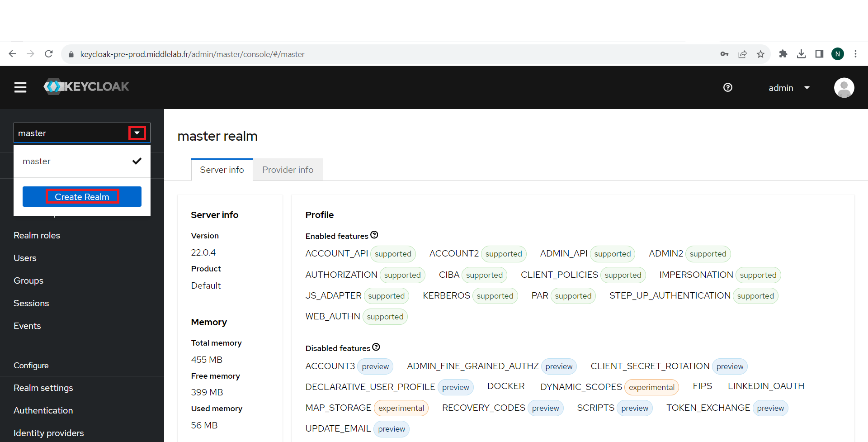Viewport: 868px width, 442px height.
Task: Bookmark the page with the star icon
Action: 761,54
